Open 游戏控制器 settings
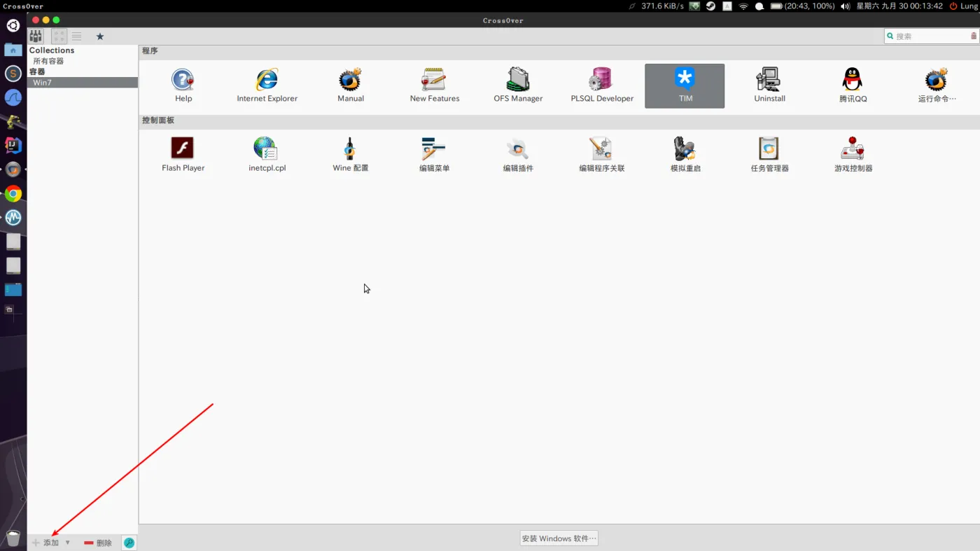This screenshot has width=980, height=551. tap(853, 154)
